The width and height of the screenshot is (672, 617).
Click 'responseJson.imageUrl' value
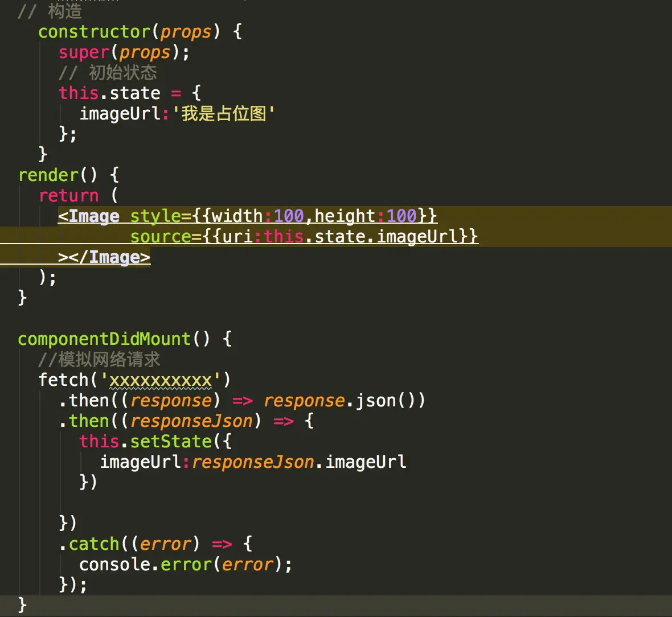(299, 462)
